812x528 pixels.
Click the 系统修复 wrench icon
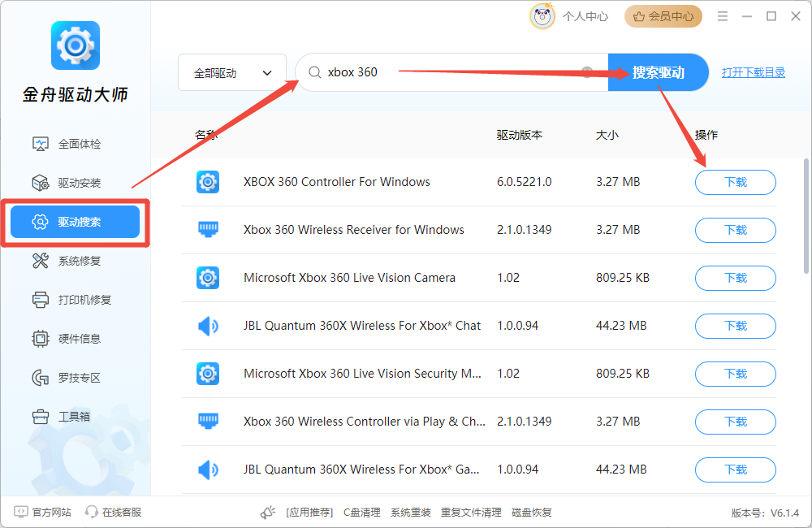point(41,261)
